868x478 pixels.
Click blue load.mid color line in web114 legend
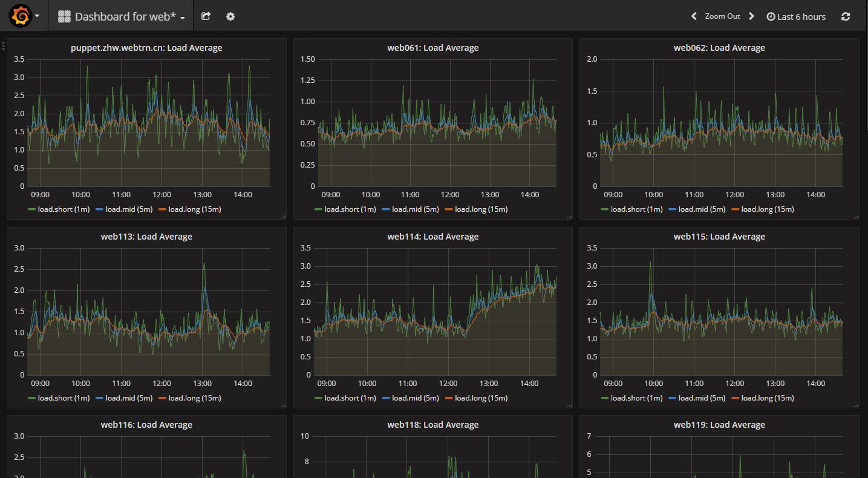click(x=386, y=398)
